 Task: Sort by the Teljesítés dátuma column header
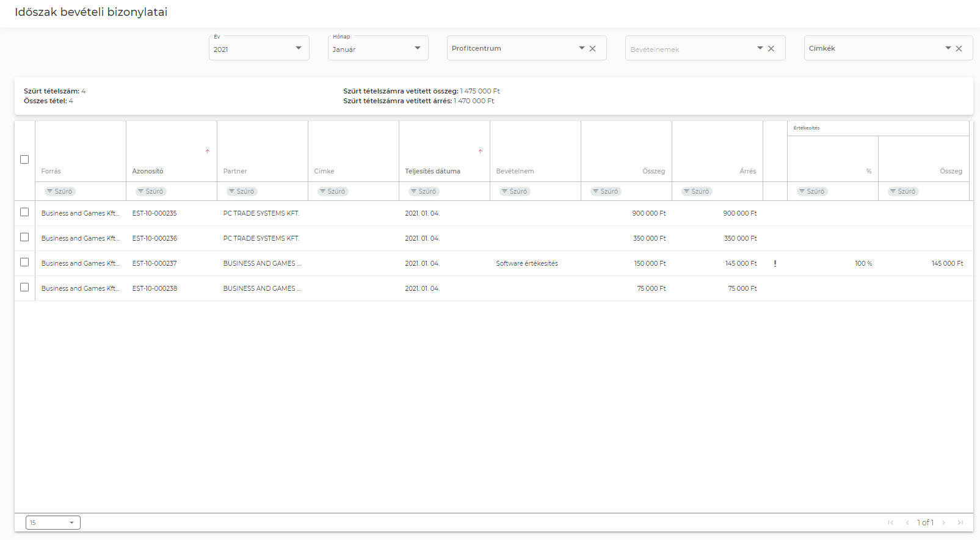tap(432, 171)
